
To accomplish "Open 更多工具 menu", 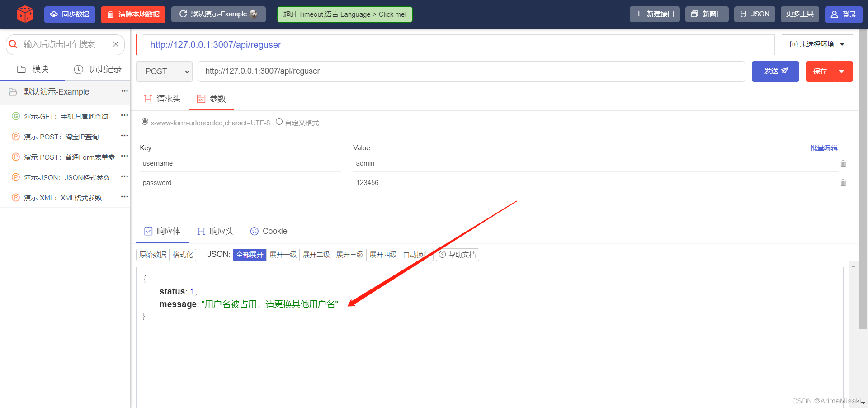I will pyautogui.click(x=800, y=14).
